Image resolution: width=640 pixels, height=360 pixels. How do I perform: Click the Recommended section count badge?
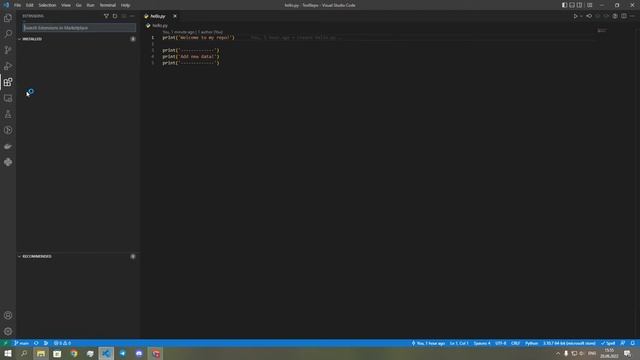pos(133,256)
